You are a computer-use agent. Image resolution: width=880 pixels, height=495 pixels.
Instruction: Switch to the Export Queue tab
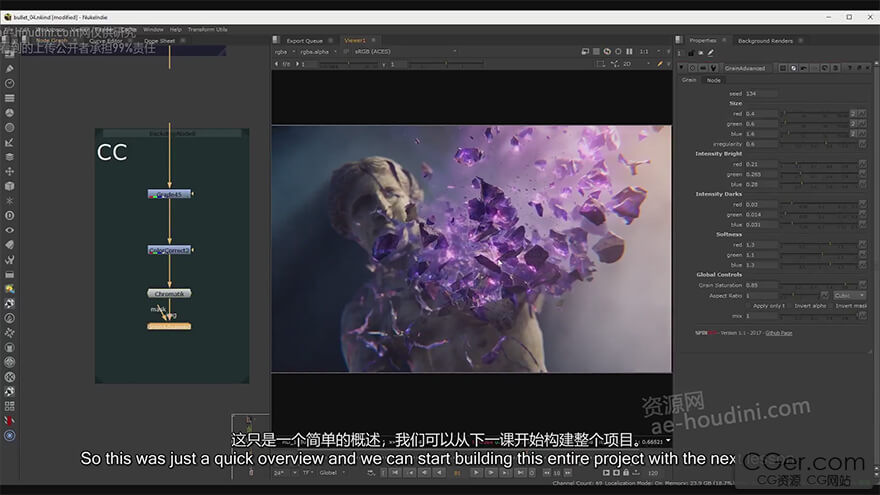coord(304,40)
